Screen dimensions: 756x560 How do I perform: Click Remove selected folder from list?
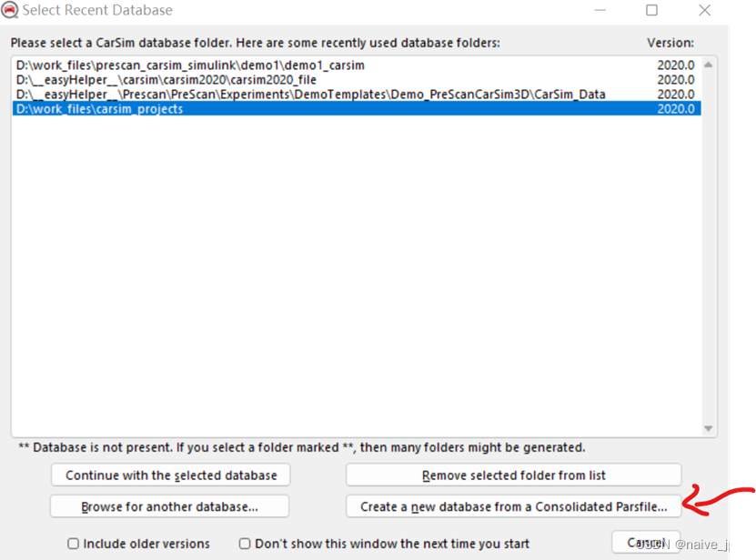(x=513, y=475)
